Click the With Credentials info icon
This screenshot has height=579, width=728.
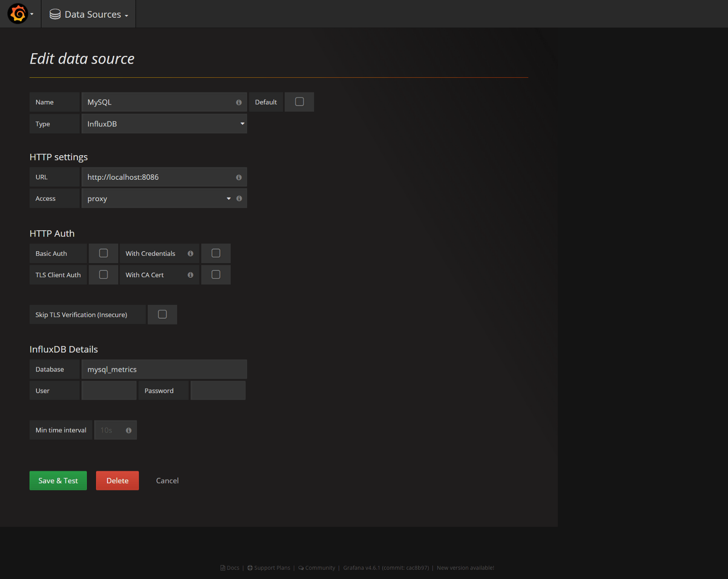(x=191, y=254)
